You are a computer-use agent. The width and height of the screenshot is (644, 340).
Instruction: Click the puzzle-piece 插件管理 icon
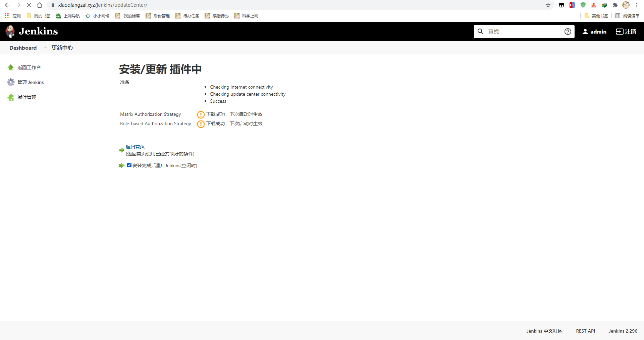(11, 97)
